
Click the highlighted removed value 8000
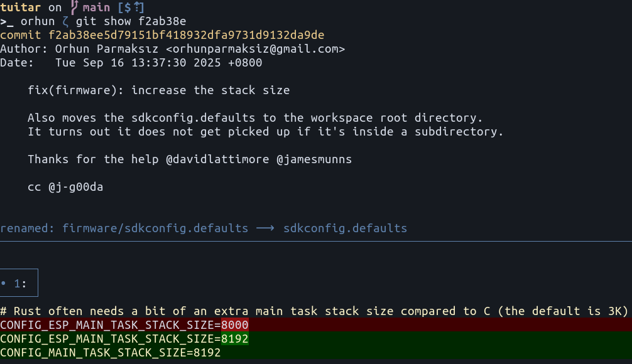pyautogui.click(x=235, y=325)
